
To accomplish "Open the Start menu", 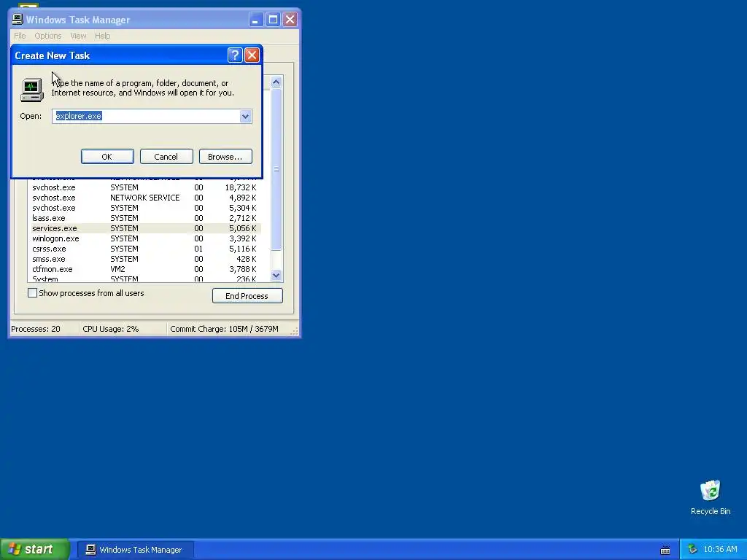I will pos(35,550).
